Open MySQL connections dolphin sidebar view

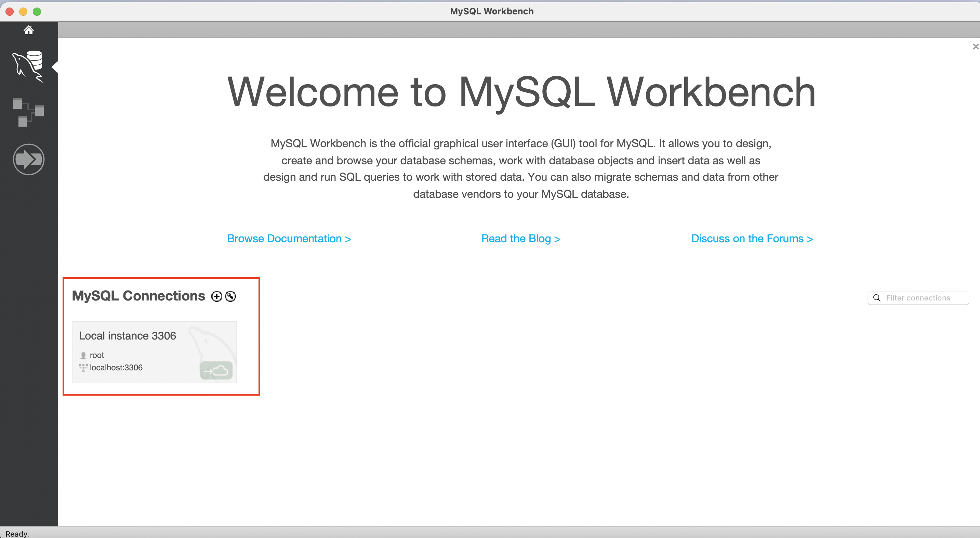(28, 66)
